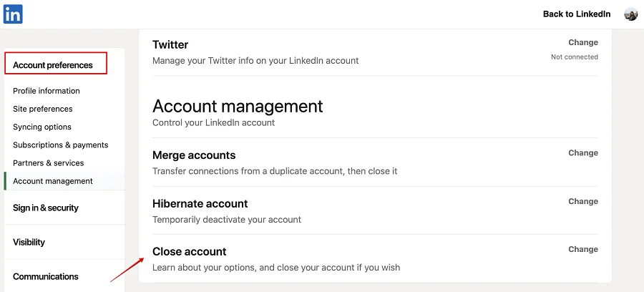This screenshot has height=292, width=644.
Task: Click Change next to Merge accounts
Action: point(583,153)
